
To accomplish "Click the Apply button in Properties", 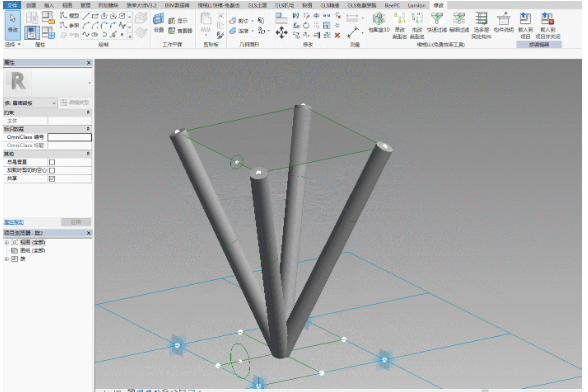I will point(76,222).
